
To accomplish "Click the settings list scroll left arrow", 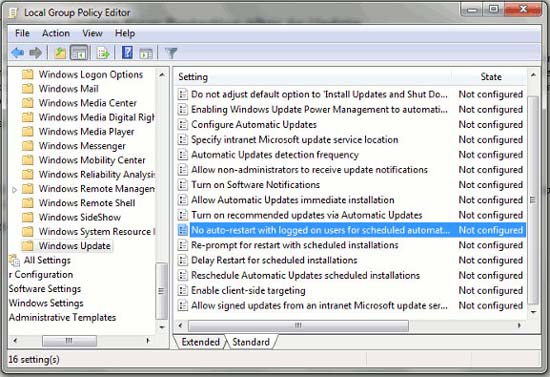I will (x=180, y=326).
